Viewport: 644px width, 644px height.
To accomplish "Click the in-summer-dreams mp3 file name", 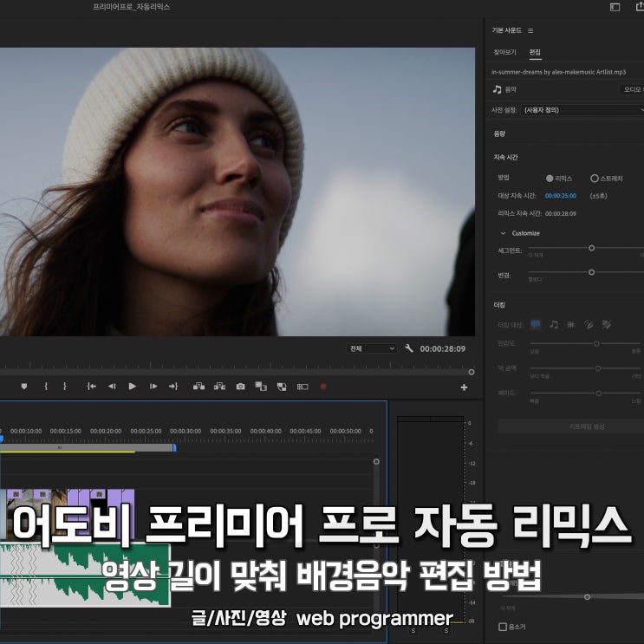I will 558,72.
